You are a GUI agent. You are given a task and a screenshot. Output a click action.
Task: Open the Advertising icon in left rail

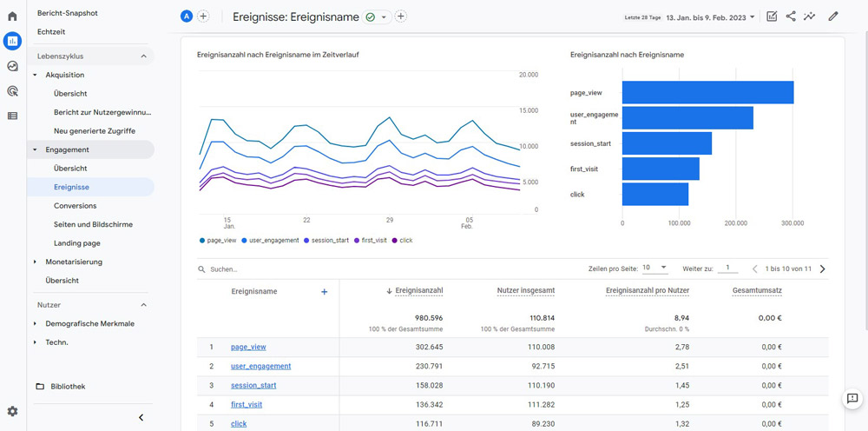[x=12, y=90]
